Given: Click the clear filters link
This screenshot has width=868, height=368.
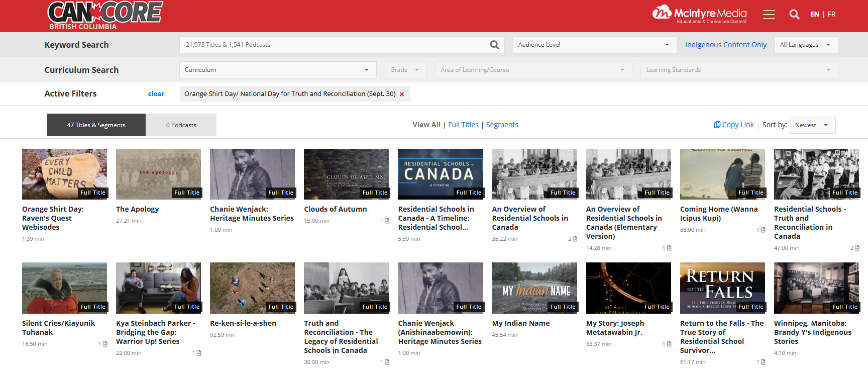Looking at the screenshot, I should click(x=156, y=94).
